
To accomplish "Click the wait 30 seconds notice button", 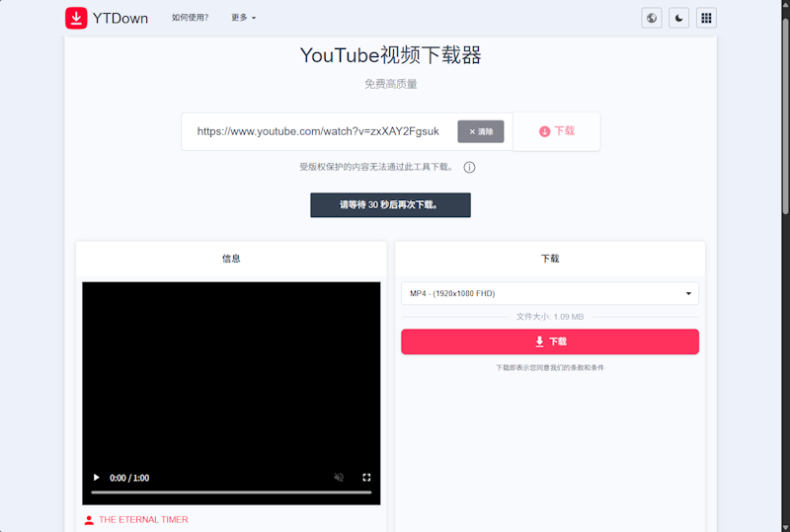I will coord(390,205).
